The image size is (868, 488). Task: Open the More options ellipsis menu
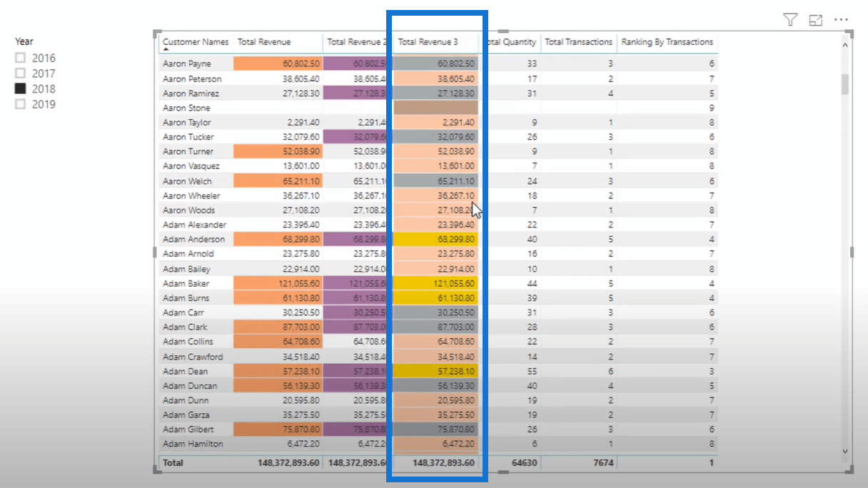click(x=842, y=20)
